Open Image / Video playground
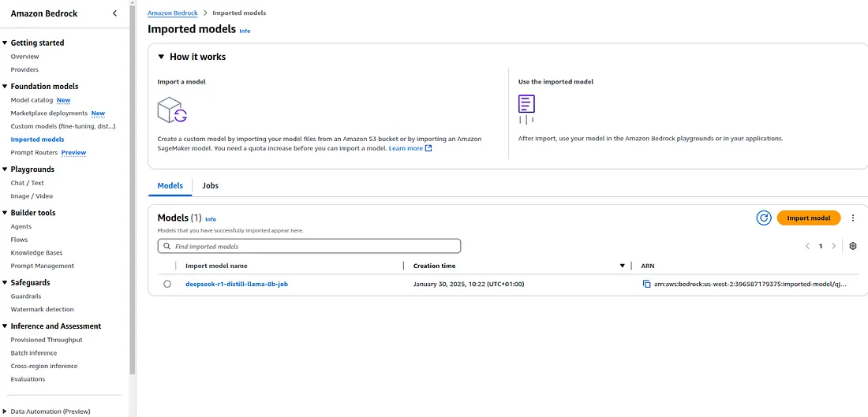 (x=32, y=196)
